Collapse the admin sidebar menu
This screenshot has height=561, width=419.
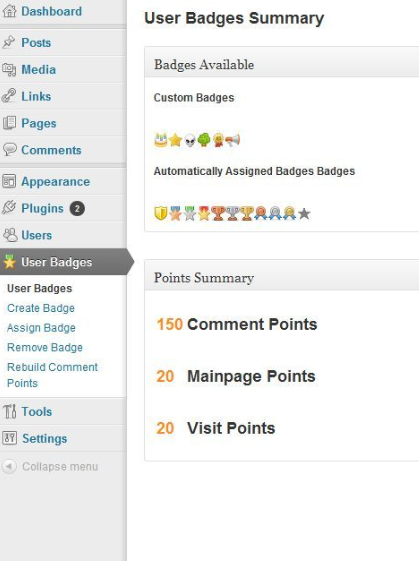click(50, 467)
